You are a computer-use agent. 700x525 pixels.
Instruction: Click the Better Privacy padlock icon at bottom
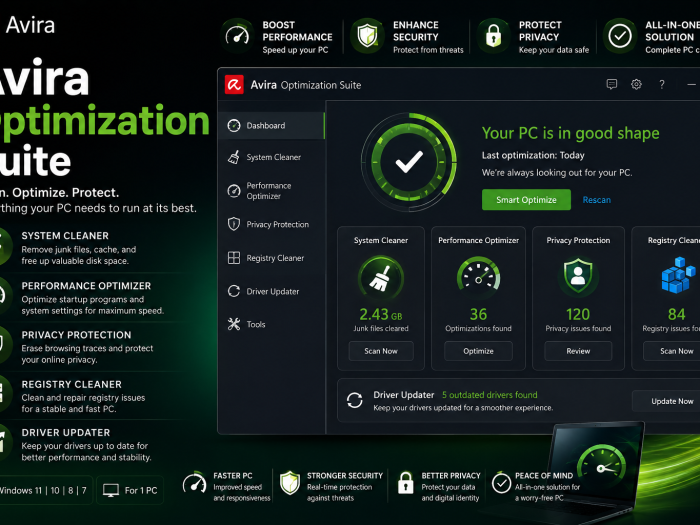click(x=405, y=483)
